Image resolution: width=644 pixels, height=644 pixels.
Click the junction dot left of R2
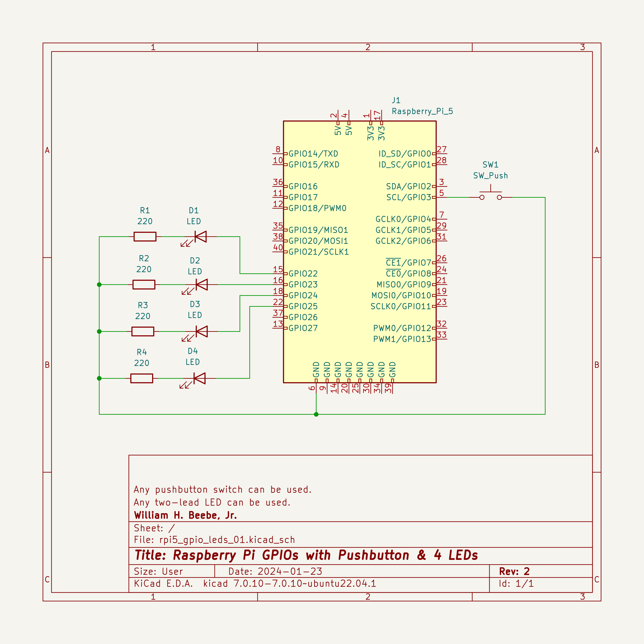(x=99, y=285)
